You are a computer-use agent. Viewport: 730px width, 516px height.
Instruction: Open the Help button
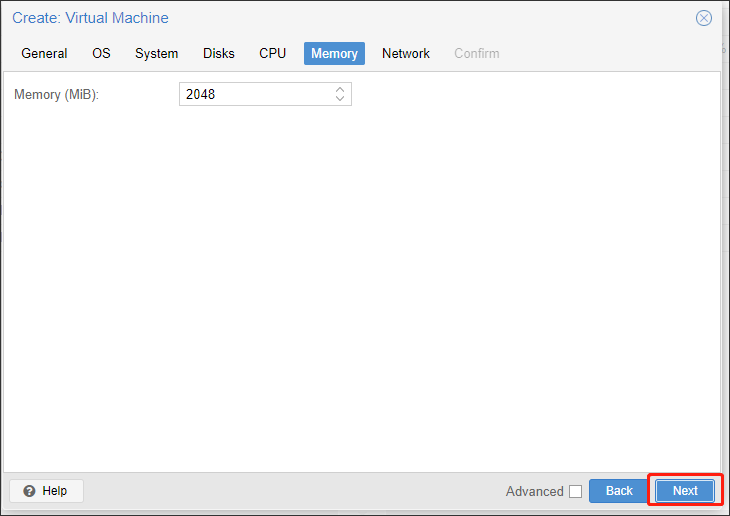point(46,491)
